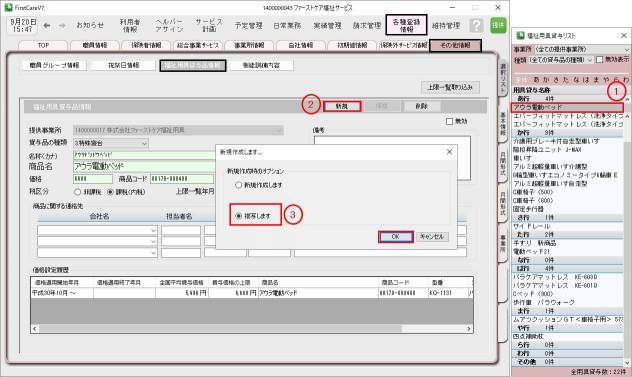Click the 削除 button
The width and height of the screenshot is (632, 377).
pos(421,106)
